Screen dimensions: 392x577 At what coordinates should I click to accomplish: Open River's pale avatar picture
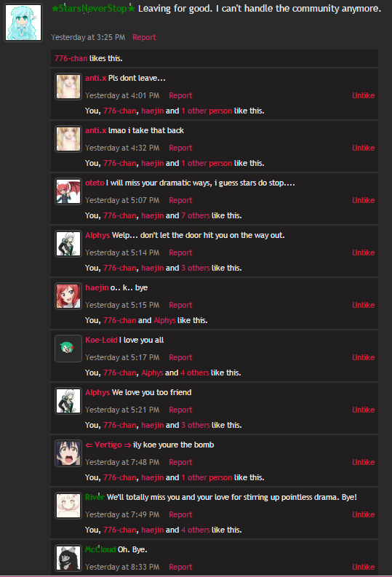(x=68, y=506)
